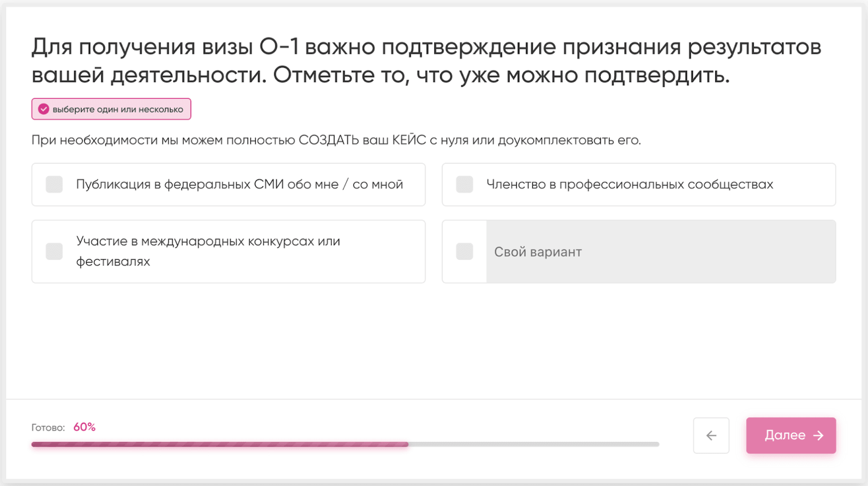
Task: Choose "Членство в профессиональных сообществах" label
Action: point(629,184)
